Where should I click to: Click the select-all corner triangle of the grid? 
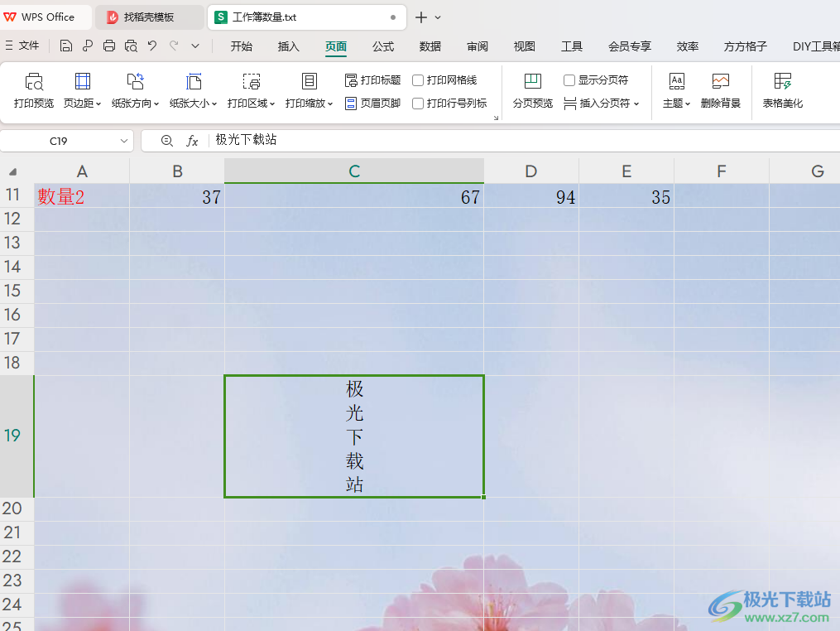click(x=13, y=171)
